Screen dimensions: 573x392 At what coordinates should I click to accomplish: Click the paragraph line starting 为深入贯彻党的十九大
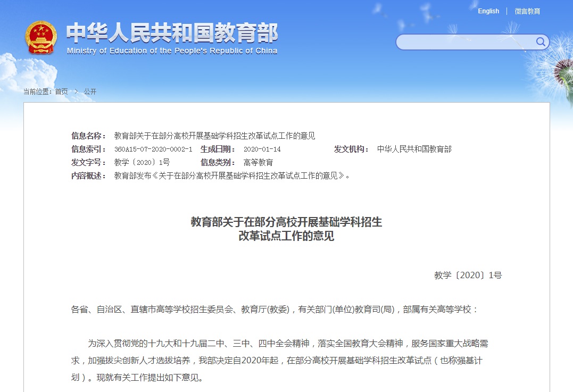pos(288,344)
